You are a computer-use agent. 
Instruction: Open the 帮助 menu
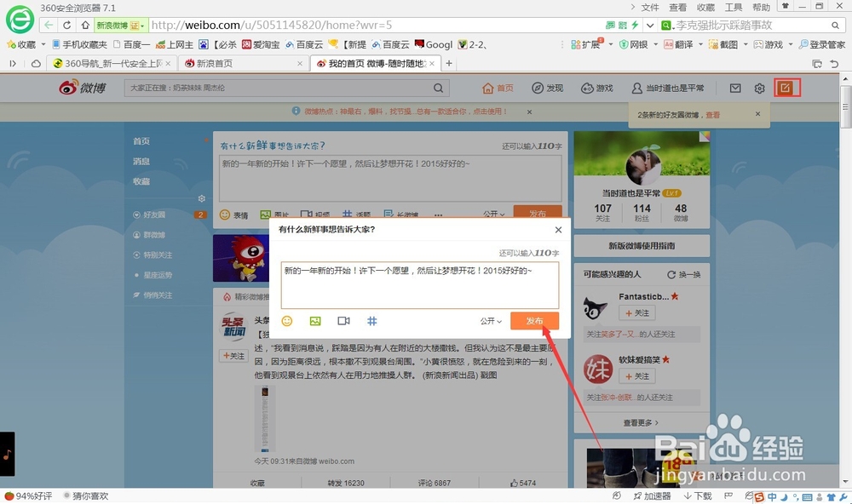[x=761, y=8]
